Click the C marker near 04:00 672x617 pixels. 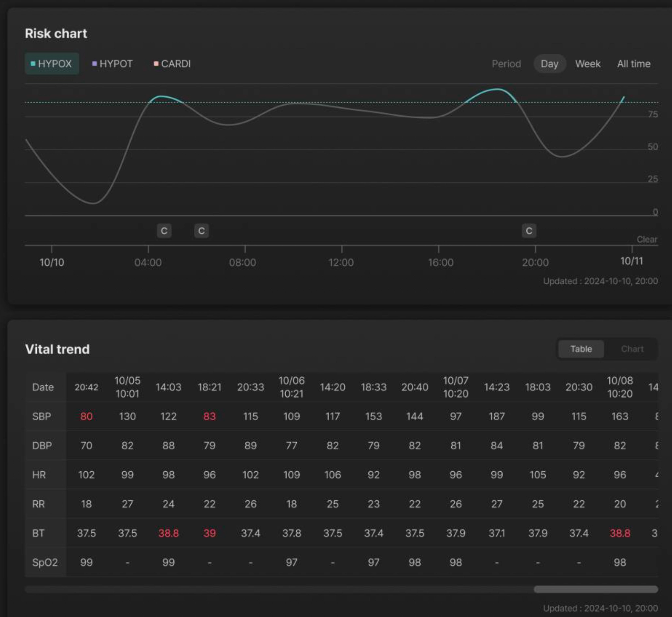164,231
